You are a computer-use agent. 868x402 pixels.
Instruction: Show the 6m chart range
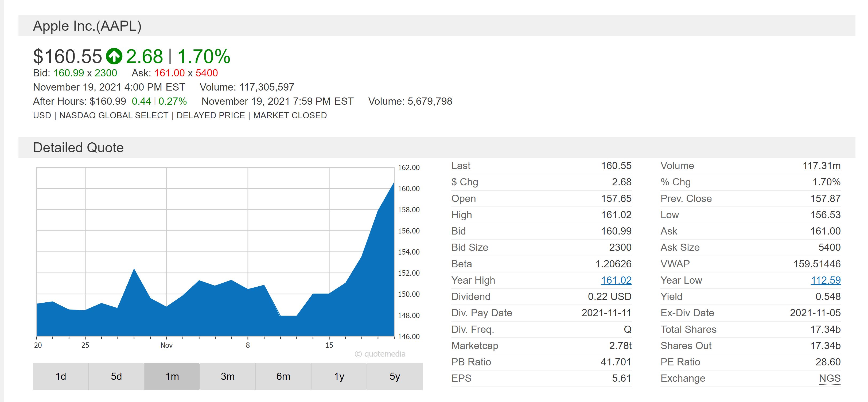point(283,376)
